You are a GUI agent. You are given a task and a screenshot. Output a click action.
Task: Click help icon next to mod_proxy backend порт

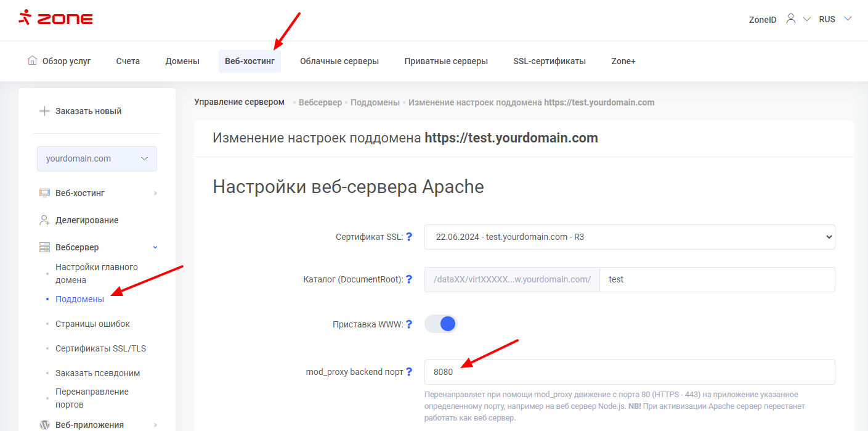point(409,372)
